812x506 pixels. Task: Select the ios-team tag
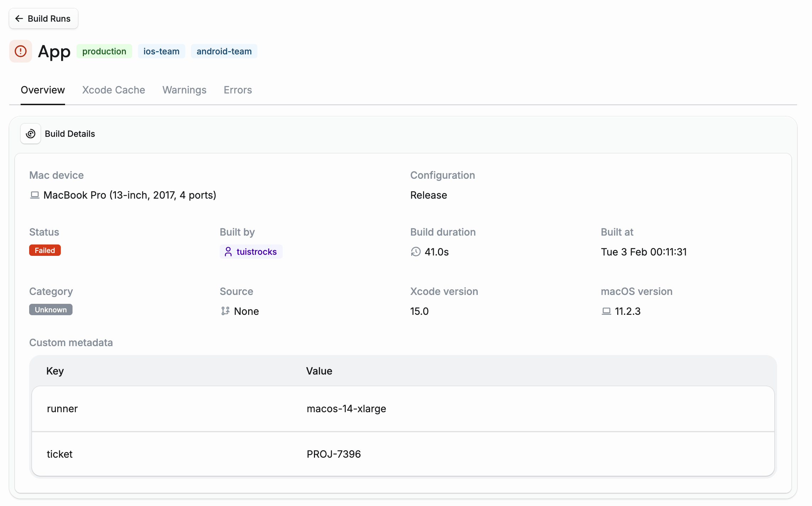(161, 51)
